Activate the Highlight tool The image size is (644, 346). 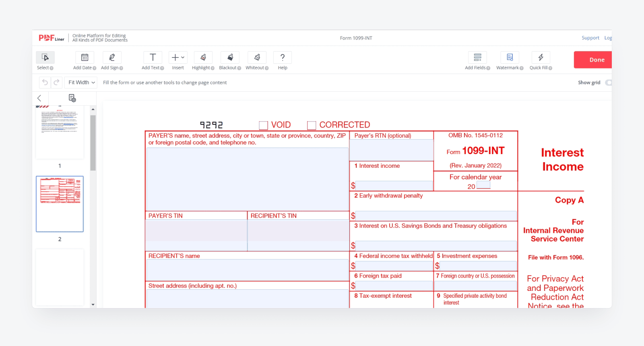(x=203, y=58)
